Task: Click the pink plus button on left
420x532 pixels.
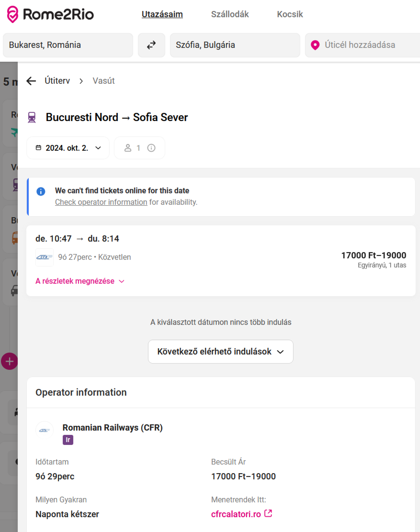Action: pos(9,361)
